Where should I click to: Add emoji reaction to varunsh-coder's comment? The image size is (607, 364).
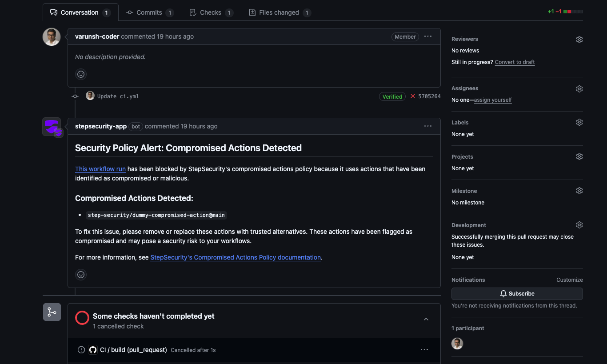pos(81,74)
